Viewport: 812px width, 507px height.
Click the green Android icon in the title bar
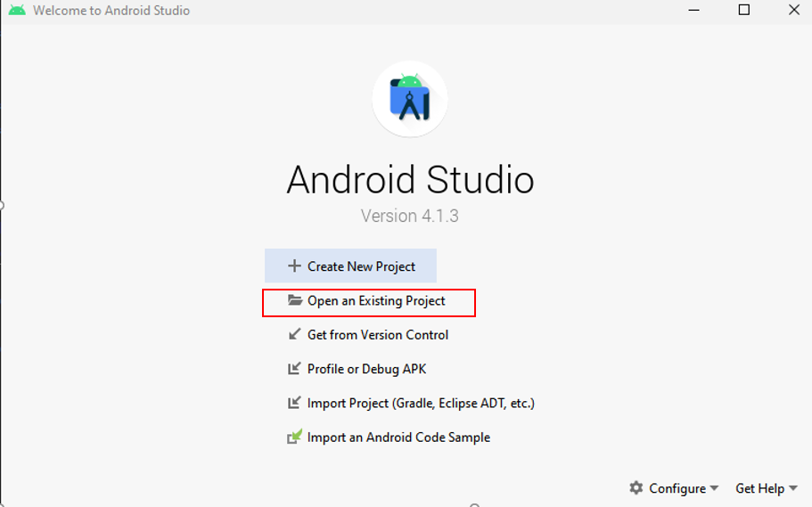click(17, 11)
